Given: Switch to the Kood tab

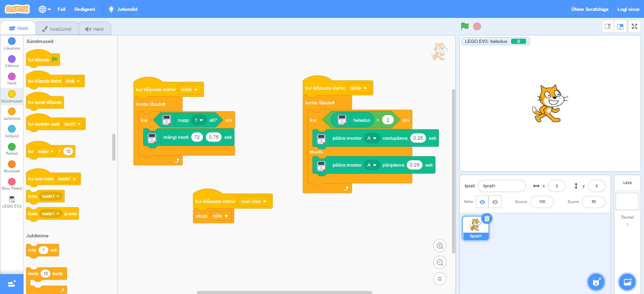Looking at the screenshot, I should point(18,28).
